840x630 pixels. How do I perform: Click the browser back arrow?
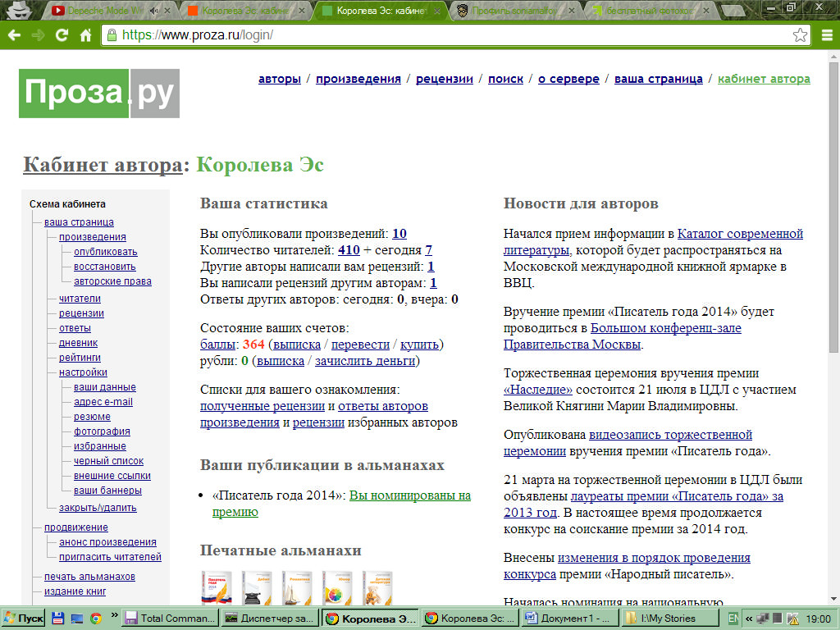[14, 35]
